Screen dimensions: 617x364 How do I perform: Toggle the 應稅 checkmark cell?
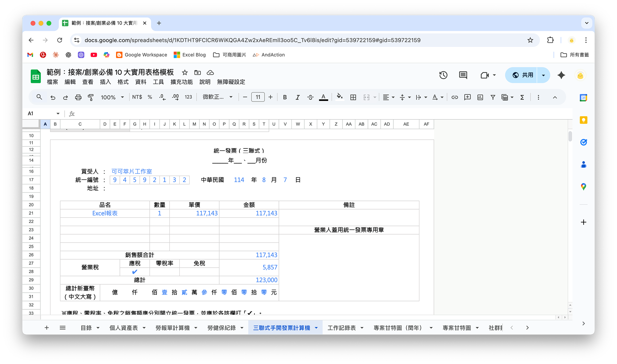pos(135,272)
